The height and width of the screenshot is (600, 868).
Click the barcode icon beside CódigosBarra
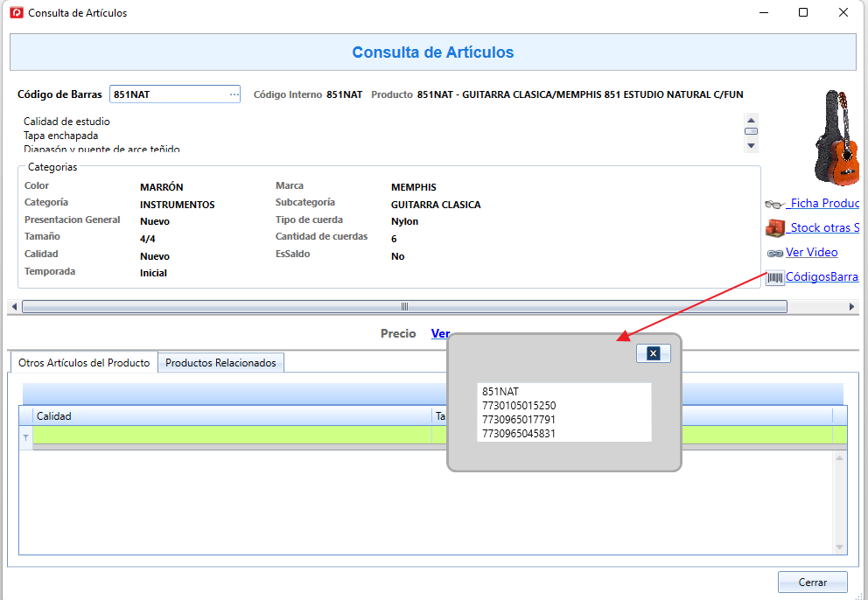coord(774,277)
